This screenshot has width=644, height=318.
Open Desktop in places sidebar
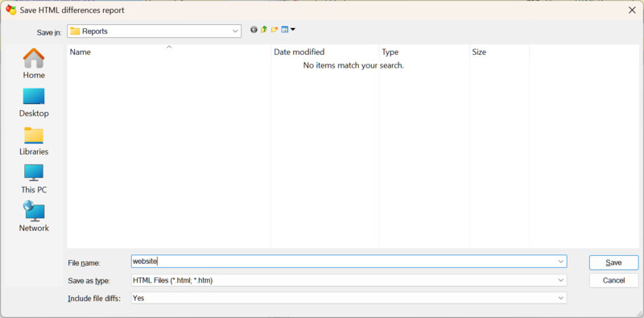click(34, 102)
